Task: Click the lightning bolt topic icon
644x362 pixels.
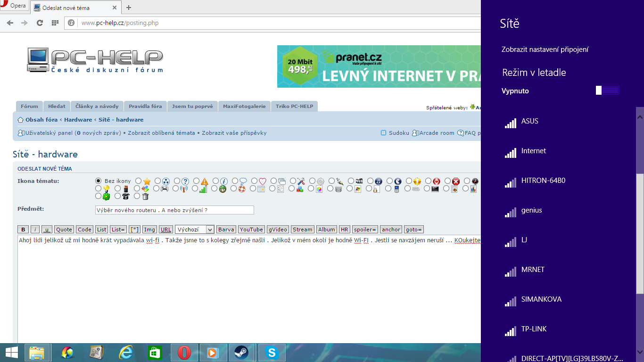Action: pyautogui.click(x=417, y=181)
